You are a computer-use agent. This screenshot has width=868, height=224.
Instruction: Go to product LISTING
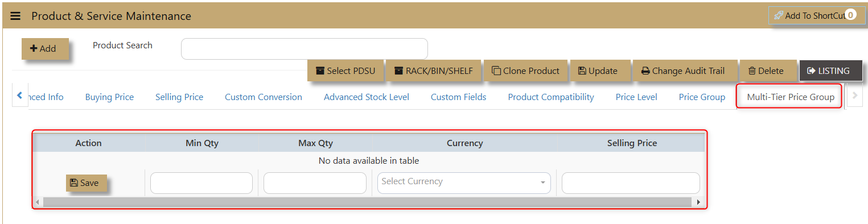tap(830, 71)
